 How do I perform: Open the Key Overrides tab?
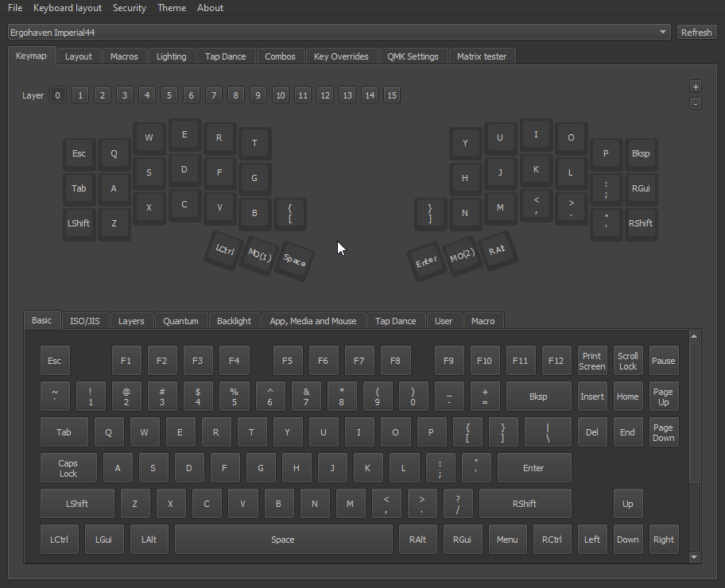pyautogui.click(x=341, y=56)
